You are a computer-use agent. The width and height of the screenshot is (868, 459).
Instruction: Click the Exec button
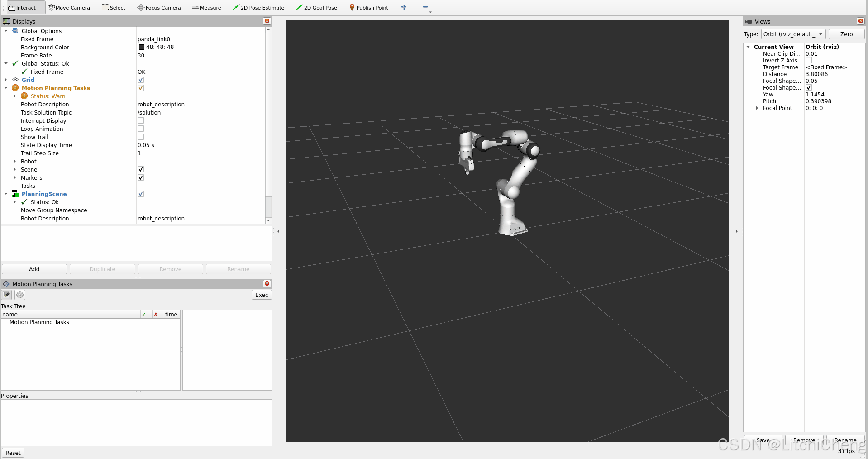(262, 295)
